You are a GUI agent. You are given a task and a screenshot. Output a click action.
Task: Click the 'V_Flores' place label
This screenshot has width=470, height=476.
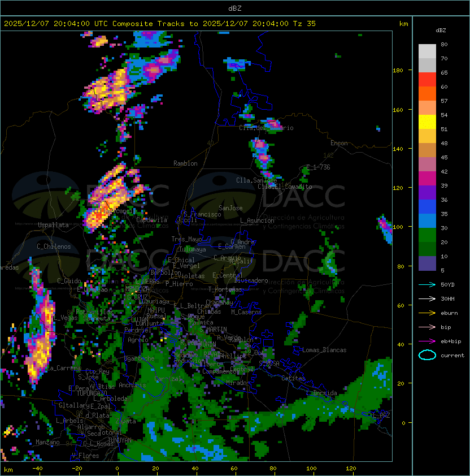click(85, 456)
